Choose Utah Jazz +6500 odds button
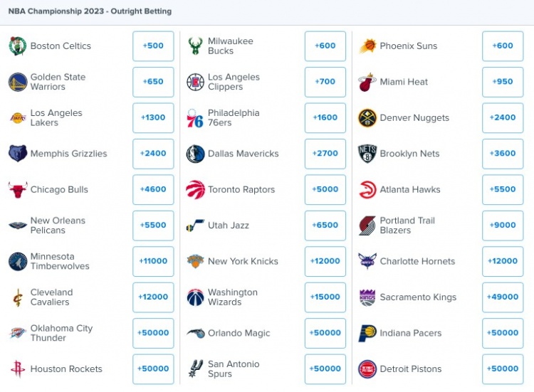The width and height of the screenshot is (534, 392). (325, 226)
